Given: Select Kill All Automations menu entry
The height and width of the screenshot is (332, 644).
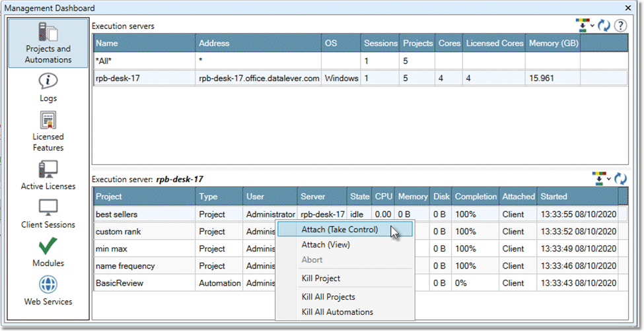Looking at the screenshot, I should (x=337, y=312).
